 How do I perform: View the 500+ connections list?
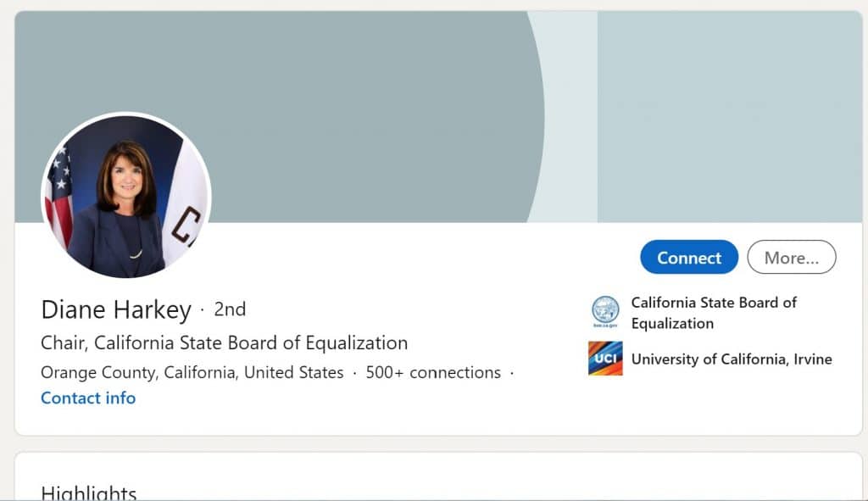[x=433, y=372]
